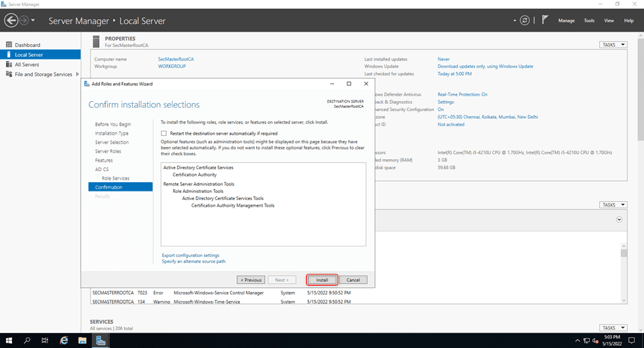Select Local Server in the left pane
The height and width of the screenshot is (348, 644).
[40, 55]
